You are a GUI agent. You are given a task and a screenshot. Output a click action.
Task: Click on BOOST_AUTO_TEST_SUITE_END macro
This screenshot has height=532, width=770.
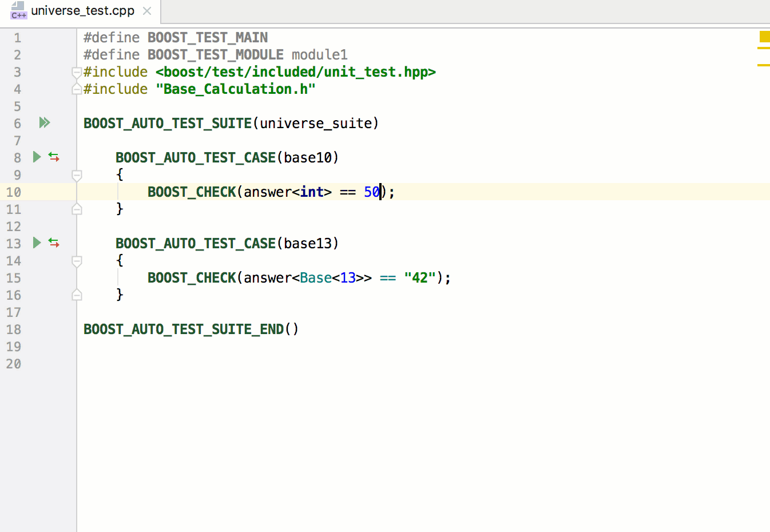click(183, 329)
